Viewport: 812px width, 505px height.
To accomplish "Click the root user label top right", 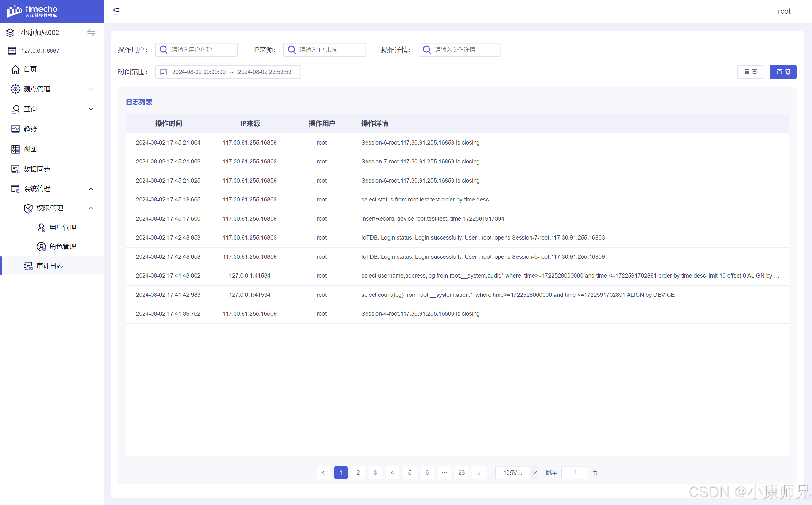I will coord(784,12).
